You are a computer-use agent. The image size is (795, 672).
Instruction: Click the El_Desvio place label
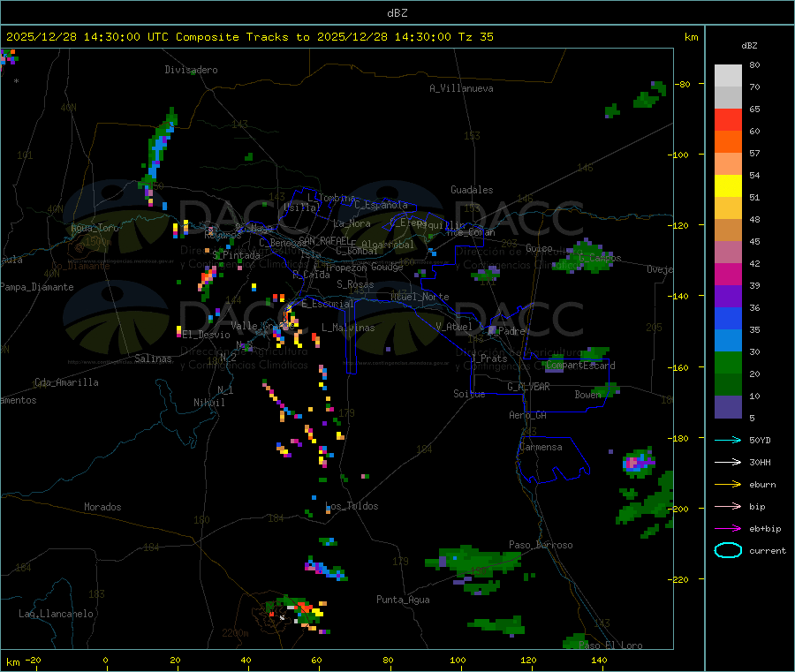coord(206,335)
